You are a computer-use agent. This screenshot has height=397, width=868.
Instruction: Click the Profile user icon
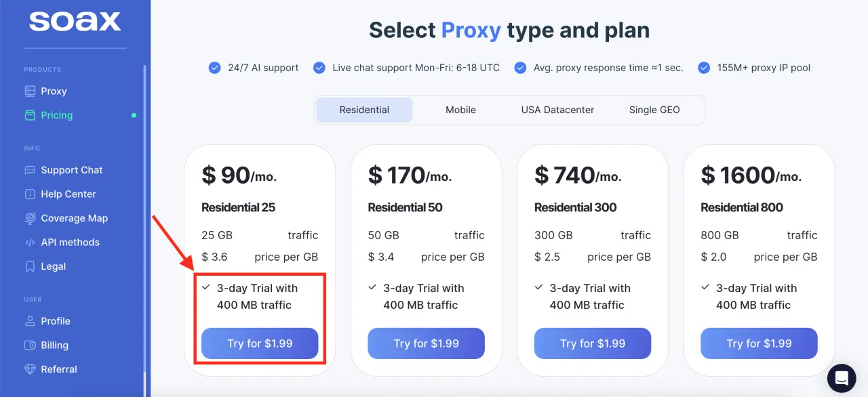(x=30, y=321)
